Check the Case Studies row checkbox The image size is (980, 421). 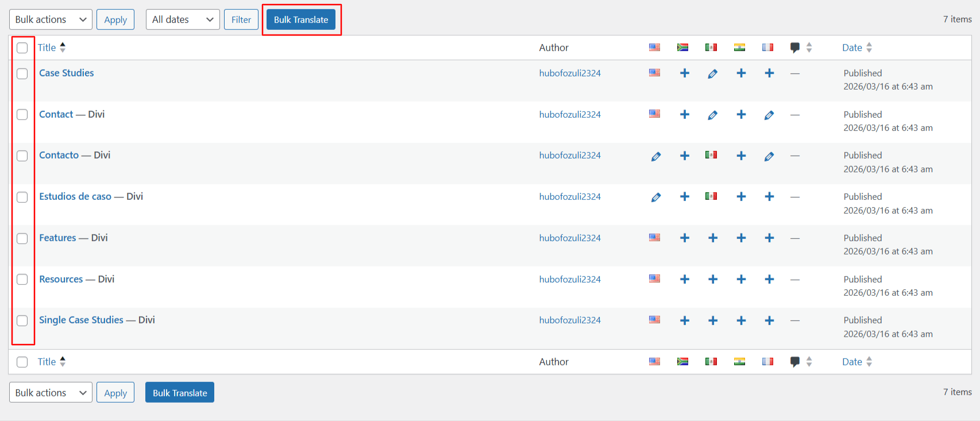22,74
